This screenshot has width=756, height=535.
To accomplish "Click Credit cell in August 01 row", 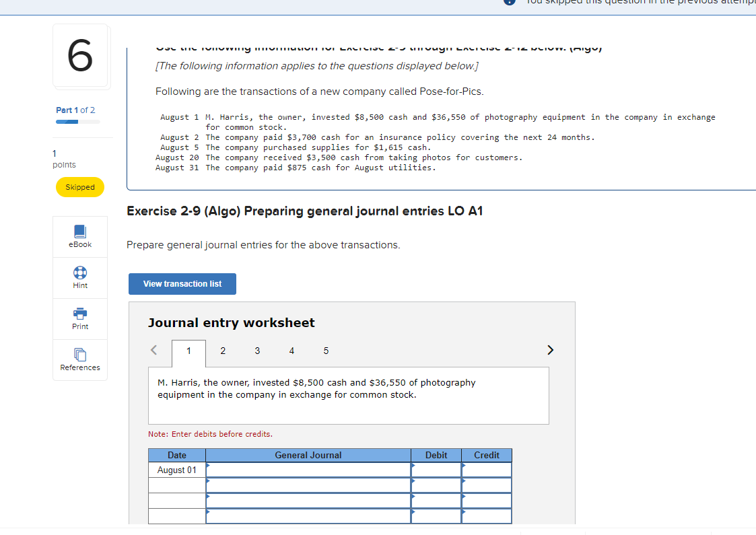I will pos(487,470).
